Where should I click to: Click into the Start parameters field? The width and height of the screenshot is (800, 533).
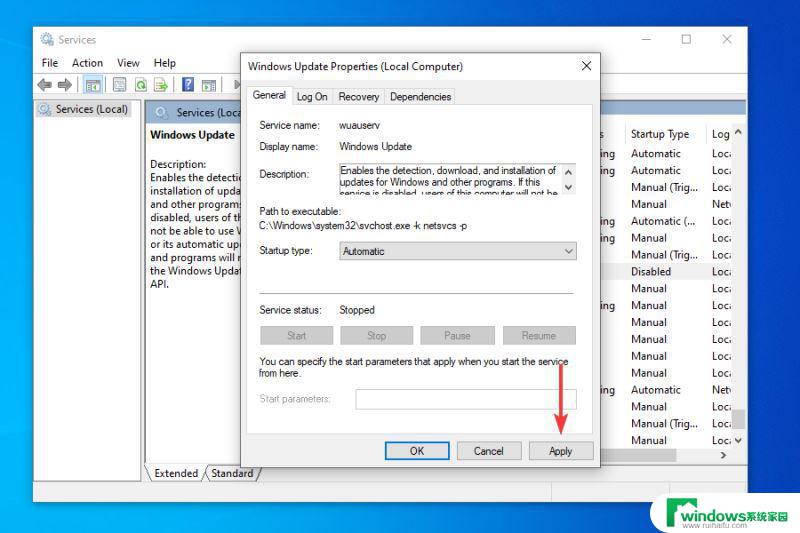pos(466,399)
